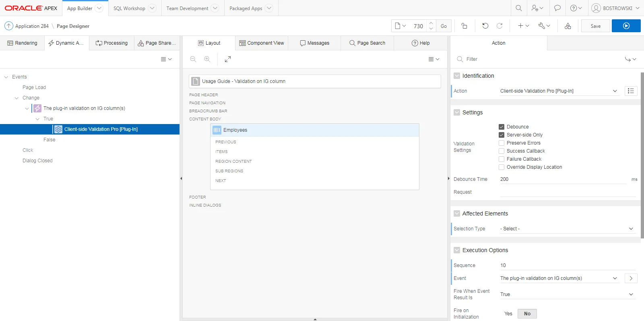Click the page lock icon
644x321 pixels.
click(464, 26)
